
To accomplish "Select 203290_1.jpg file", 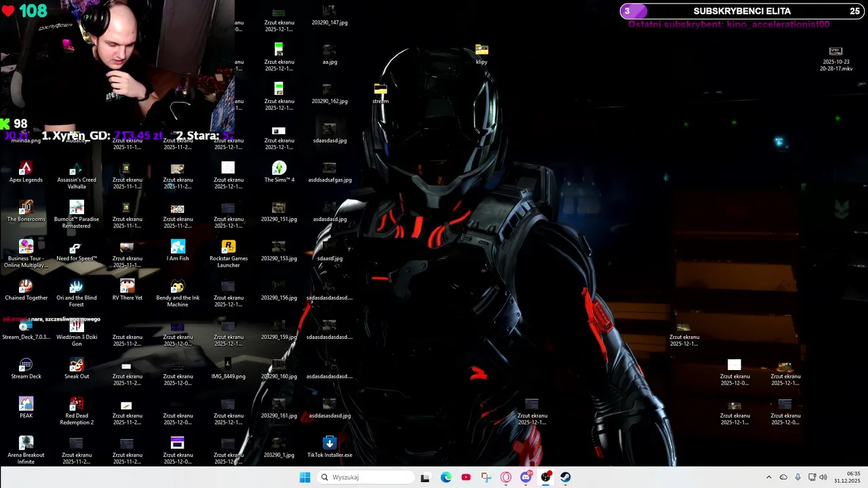I will (279, 447).
